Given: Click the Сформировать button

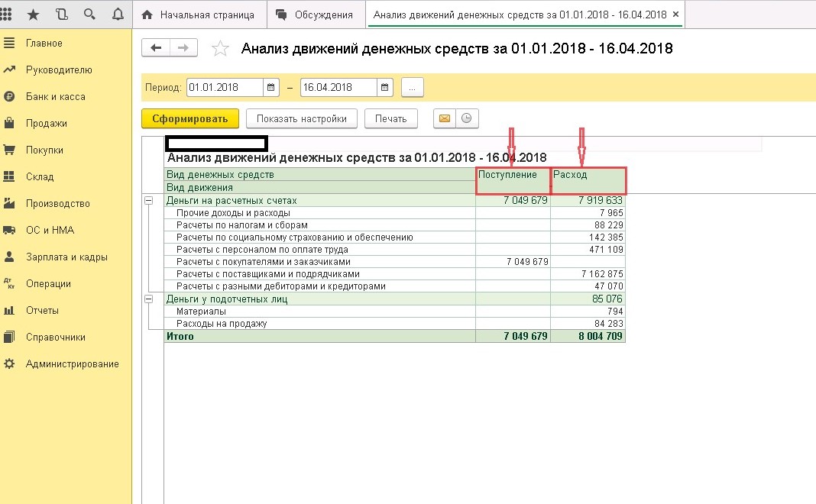Looking at the screenshot, I should [190, 118].
